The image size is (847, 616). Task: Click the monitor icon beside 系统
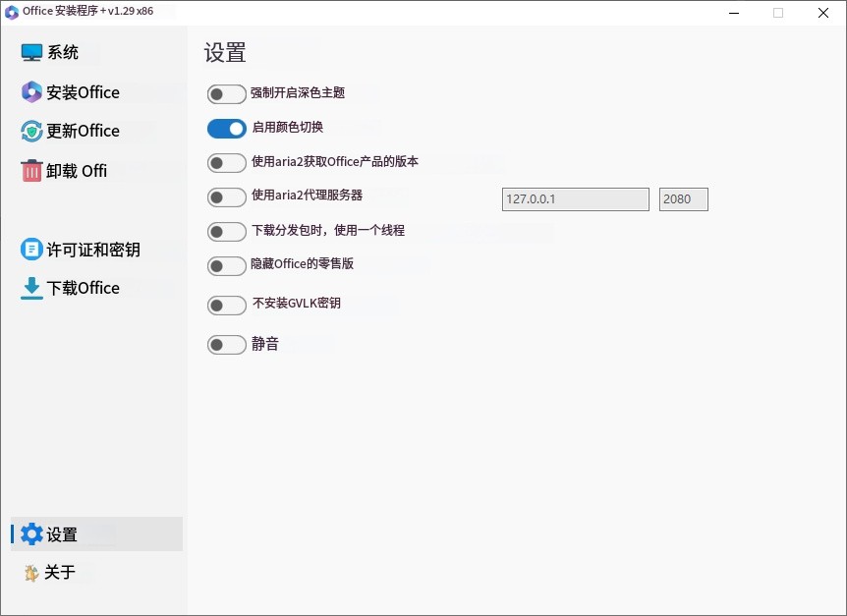[x=30, y=50]
